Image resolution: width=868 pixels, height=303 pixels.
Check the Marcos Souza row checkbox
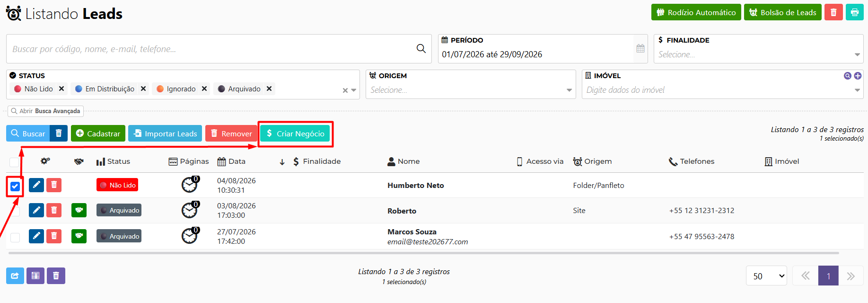[x=15, y=237]
